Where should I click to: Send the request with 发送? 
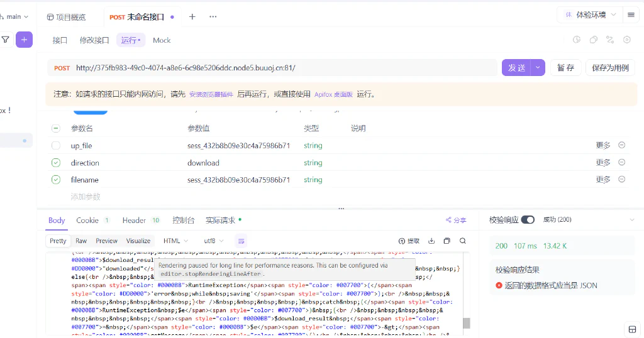pyautogui.click(x=516, y=68)
